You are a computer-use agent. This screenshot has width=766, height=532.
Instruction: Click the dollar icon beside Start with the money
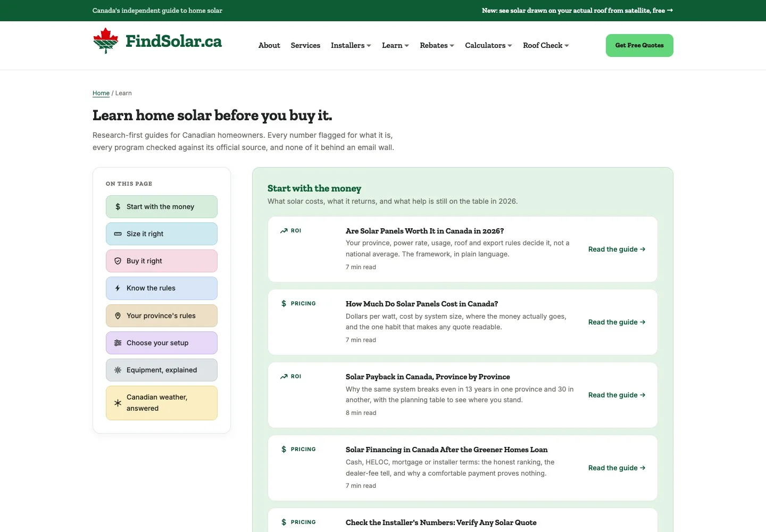pyautogui.click(x=118, y=207)
